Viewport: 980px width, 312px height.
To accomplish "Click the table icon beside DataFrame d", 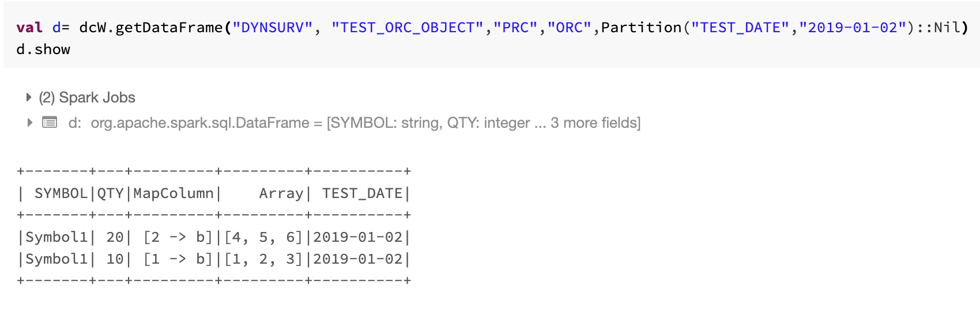I will click(50, 123).
